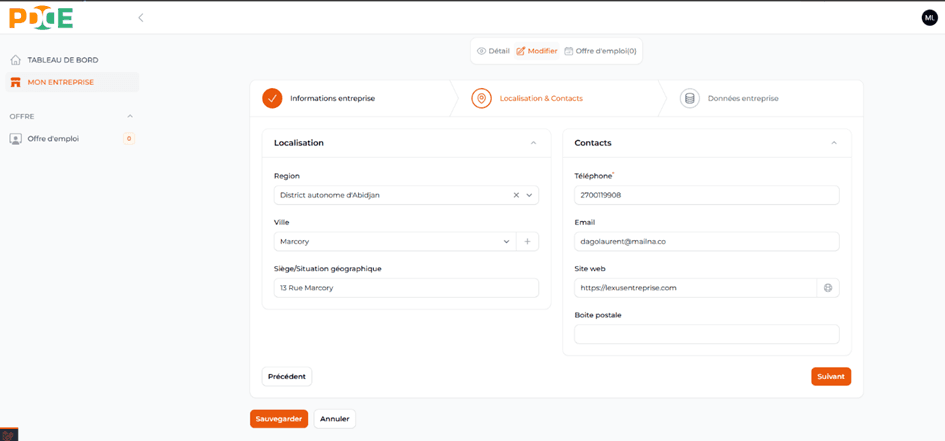The width and height of the screenshot is (945, 441).
Task: Collapse the Contacts panel
Action: pos(834,143)
